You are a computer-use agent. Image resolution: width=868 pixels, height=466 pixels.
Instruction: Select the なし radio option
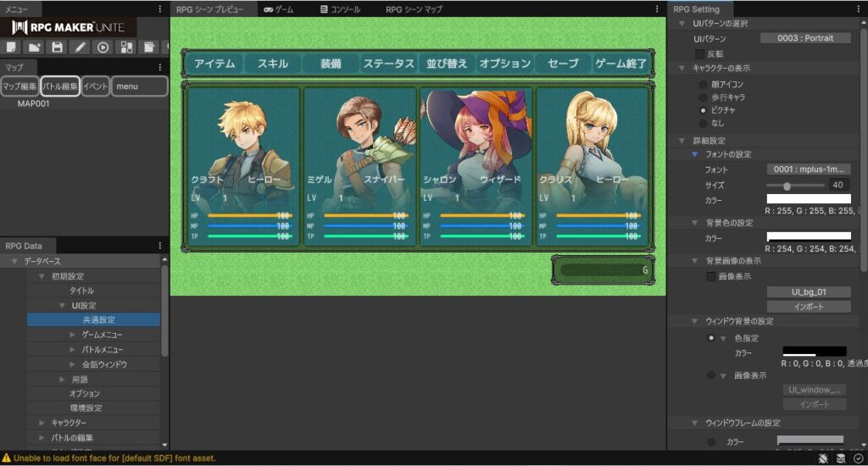coord(703,123)
